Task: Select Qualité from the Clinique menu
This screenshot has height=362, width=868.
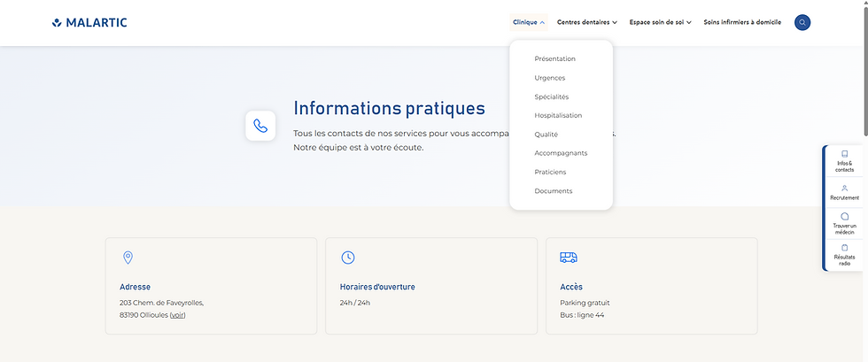Action: (546, 135)
